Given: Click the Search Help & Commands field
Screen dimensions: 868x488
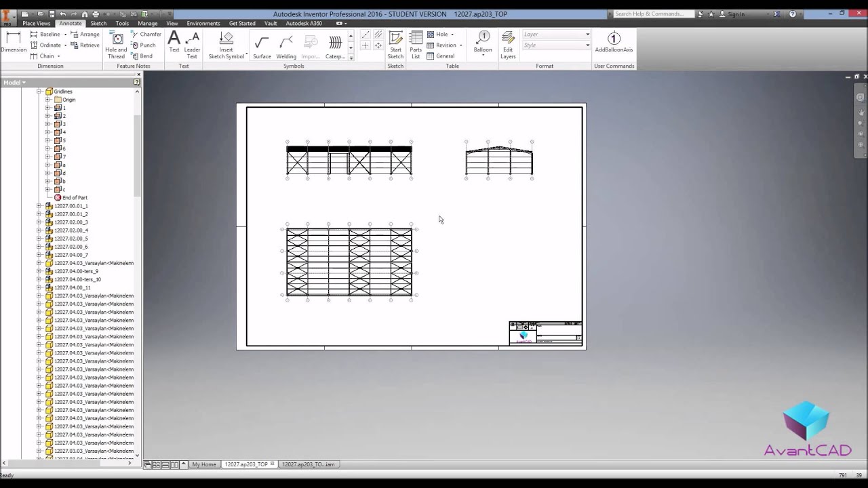Looking at the screenshot, I should (654, 14).
